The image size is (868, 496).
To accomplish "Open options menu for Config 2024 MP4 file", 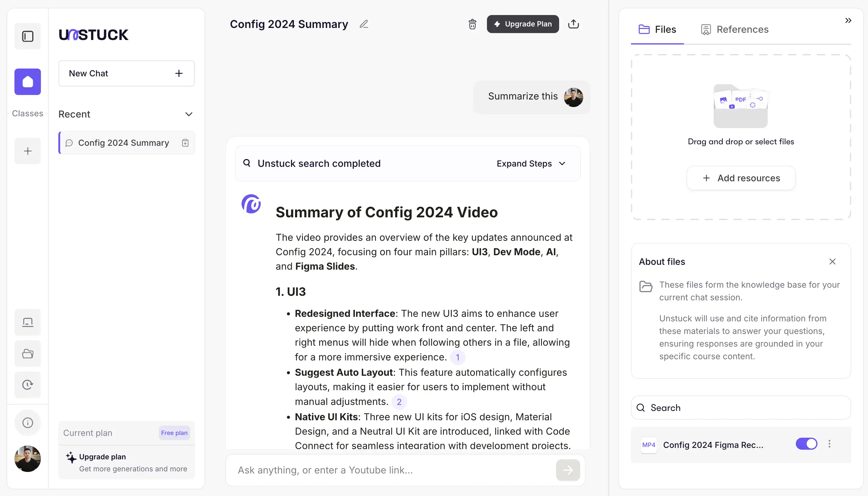I will (x=829, y=444).
